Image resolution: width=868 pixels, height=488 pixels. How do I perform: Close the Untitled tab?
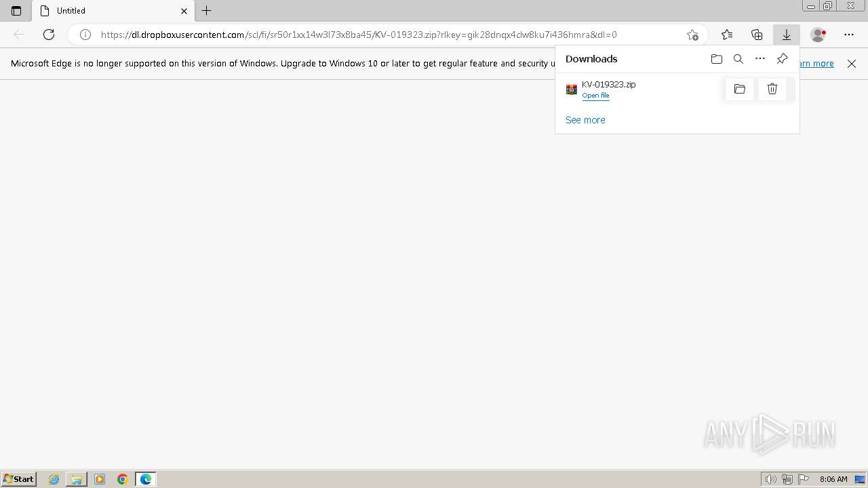point(184,11)
